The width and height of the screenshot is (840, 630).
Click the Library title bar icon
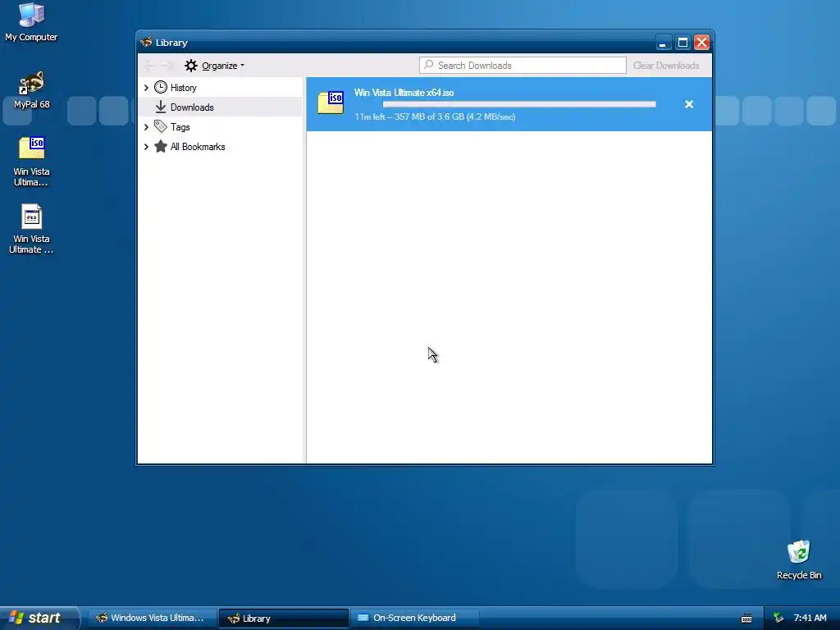[x=146, y=42]
